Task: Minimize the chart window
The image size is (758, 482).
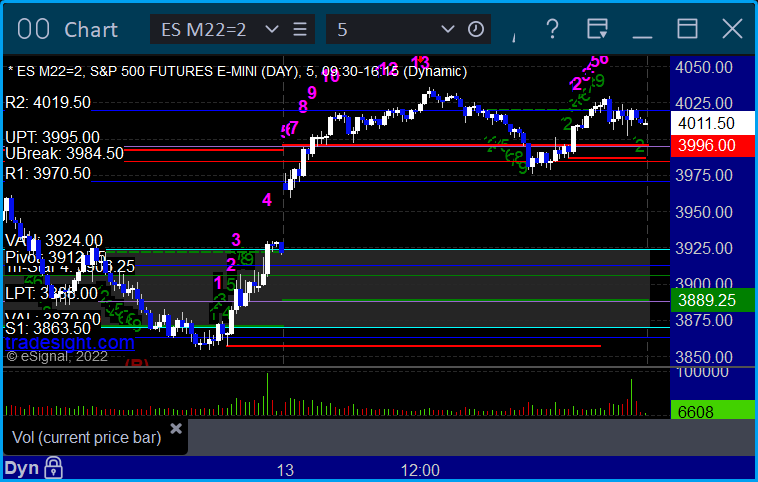Action: 642,36
